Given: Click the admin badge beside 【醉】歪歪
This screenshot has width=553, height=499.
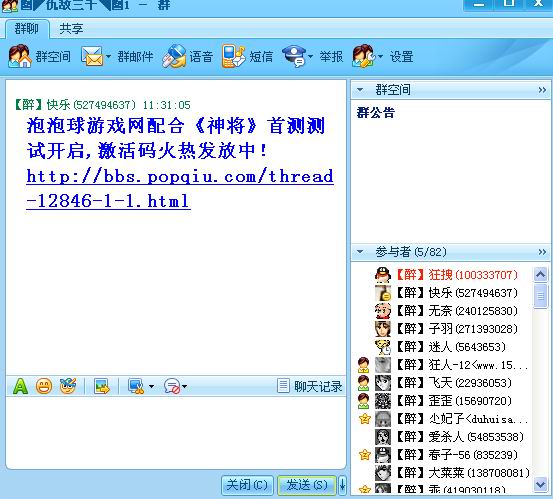Looking at the screenshot, I should point(364,401).
